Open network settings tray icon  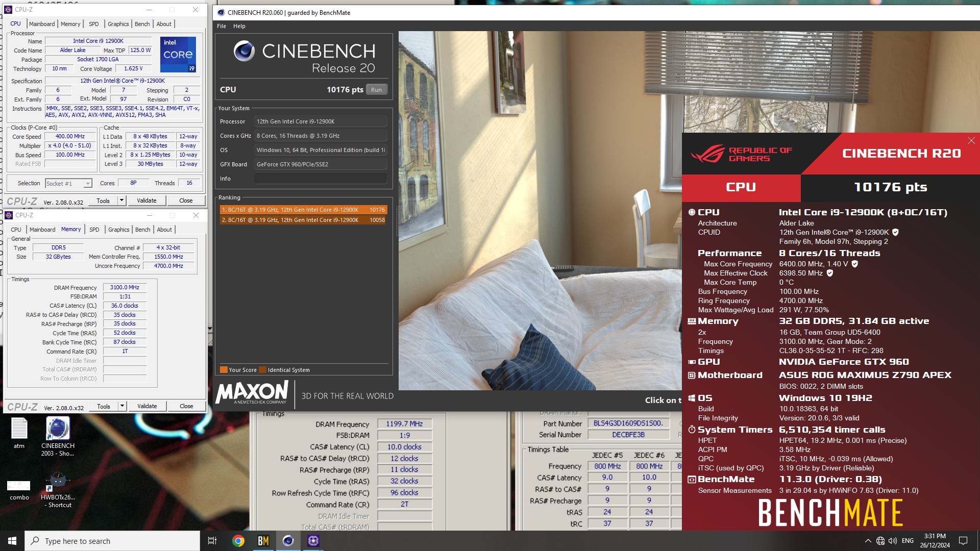(880, 541)
